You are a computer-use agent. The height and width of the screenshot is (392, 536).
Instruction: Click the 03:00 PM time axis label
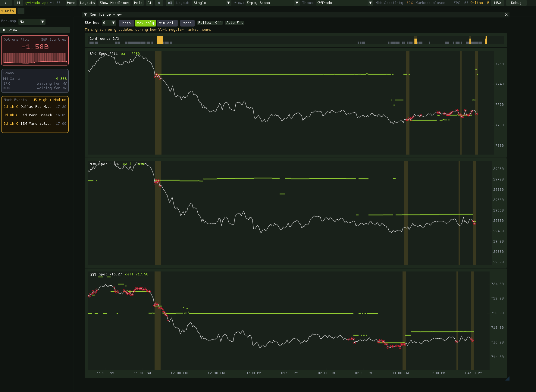[x=400, y=373]
